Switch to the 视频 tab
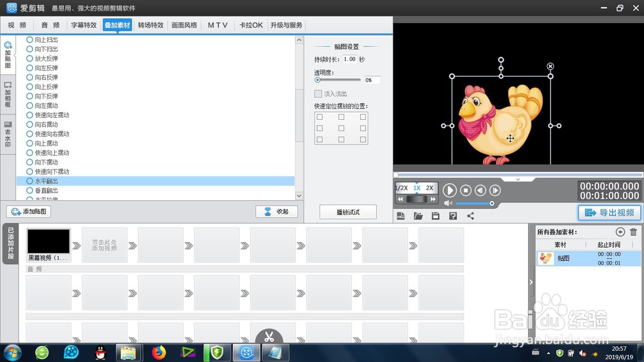644x362 pixels. point(17,25)
